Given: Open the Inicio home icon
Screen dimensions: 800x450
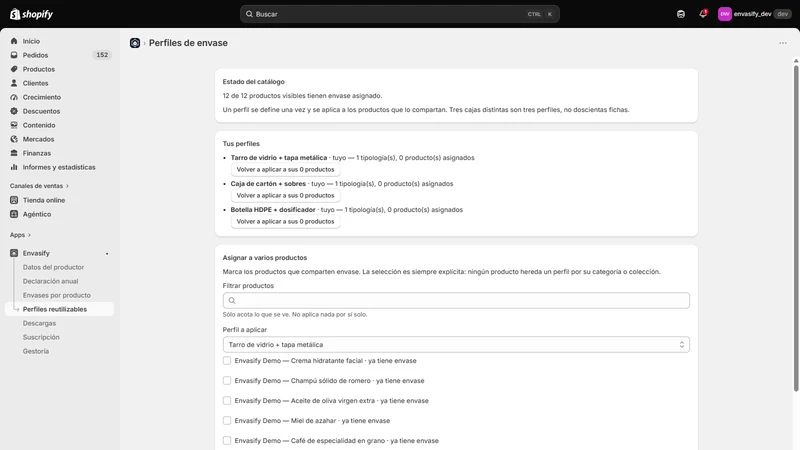Looking at the screenshot, I should click(14, 41).
